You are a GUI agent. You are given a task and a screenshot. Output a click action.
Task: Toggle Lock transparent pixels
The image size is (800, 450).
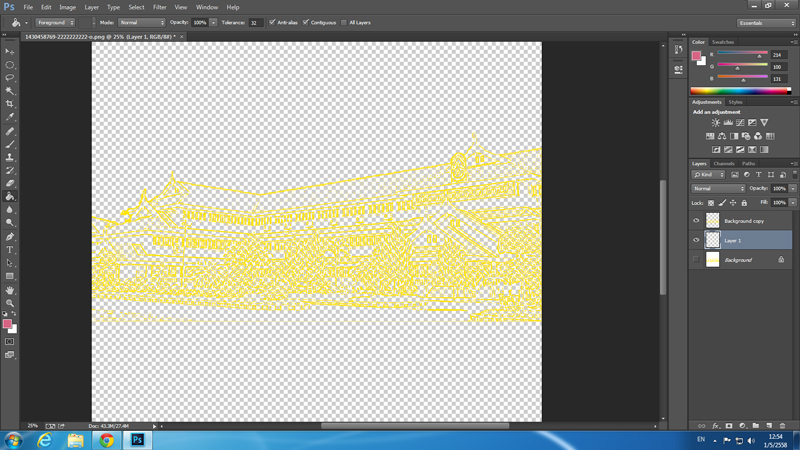[711, 203]
